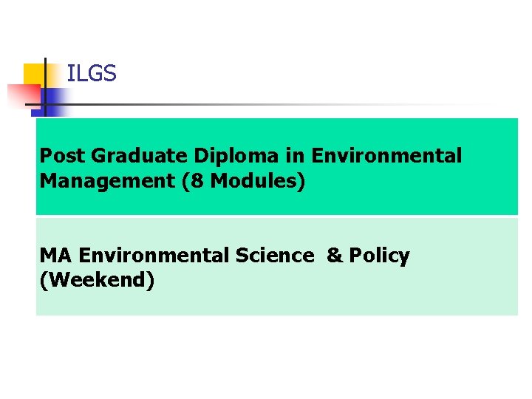
Task: Click "Environmental" in the Diploma row
Action: pos(386,156)
